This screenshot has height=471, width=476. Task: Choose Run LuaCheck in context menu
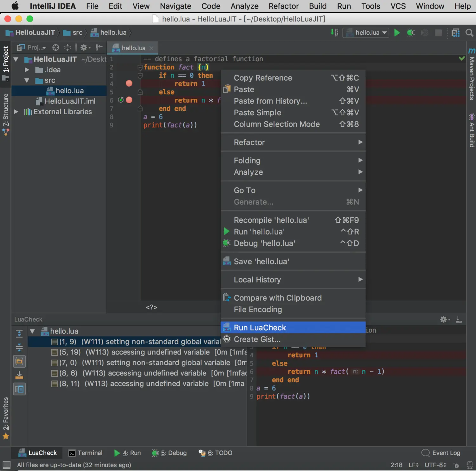click(x=293, y=328)
